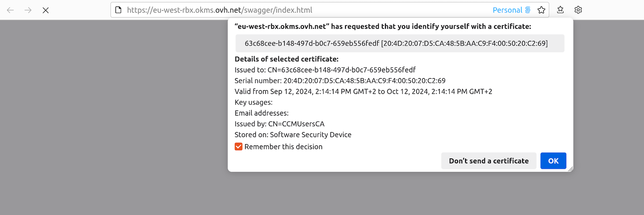Screen dimensions: 644x215
Task: Confirm certificate with OK button
Action: point(553,161)
